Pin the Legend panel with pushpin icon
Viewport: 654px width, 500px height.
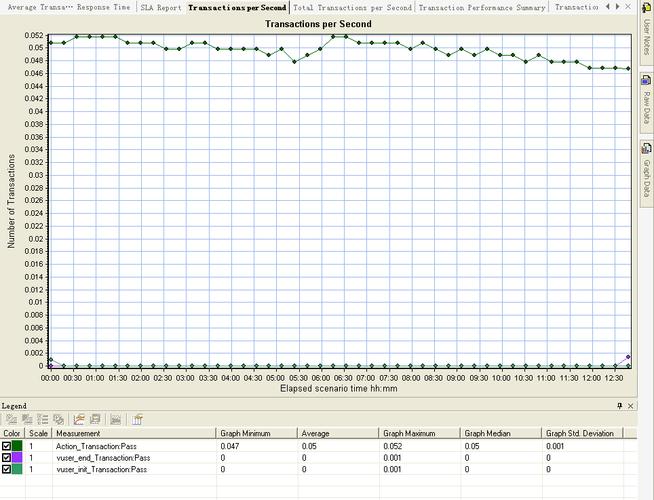[x=619, y=405]
